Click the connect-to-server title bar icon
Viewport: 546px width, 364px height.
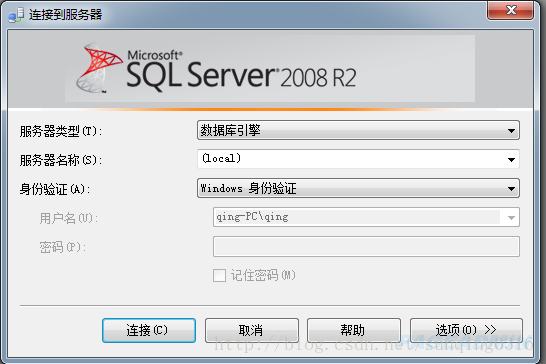click(x=16, y=15)
